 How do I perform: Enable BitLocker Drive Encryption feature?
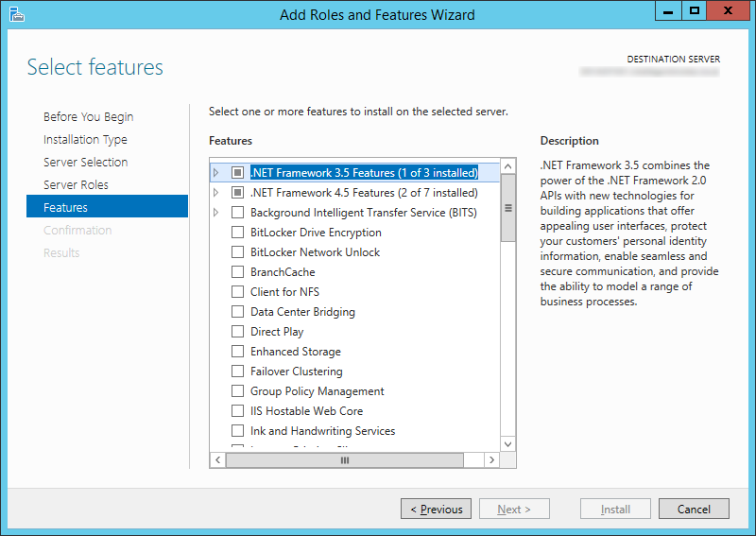237,232
